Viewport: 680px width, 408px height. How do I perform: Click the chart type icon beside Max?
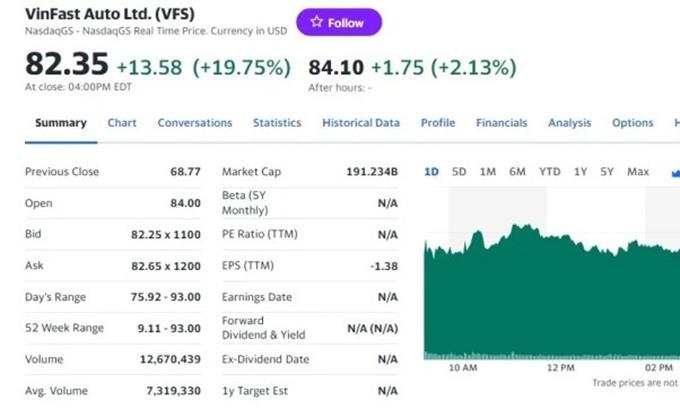click(x=676, y=173)
